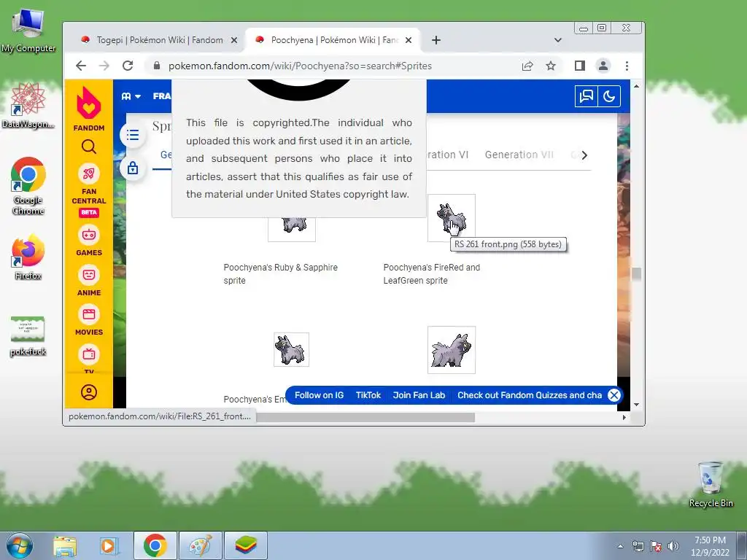Open the TV icon in sidebar

click(88, 354)
